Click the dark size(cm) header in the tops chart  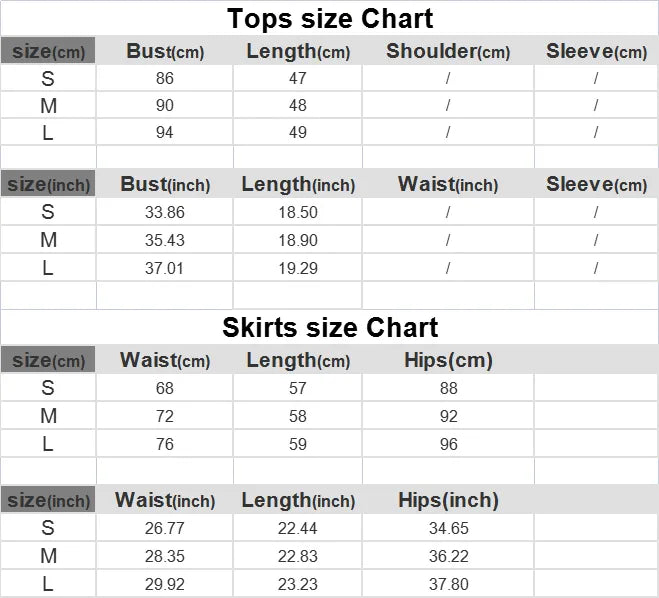tap(48, 51)
